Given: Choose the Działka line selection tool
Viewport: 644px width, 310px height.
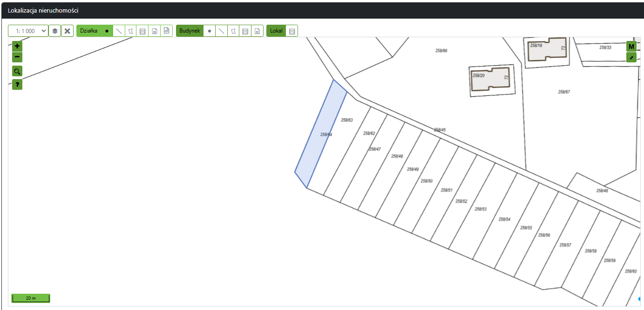Looking at the screenshot, I should pyautogui.click(x=119, y=31).
